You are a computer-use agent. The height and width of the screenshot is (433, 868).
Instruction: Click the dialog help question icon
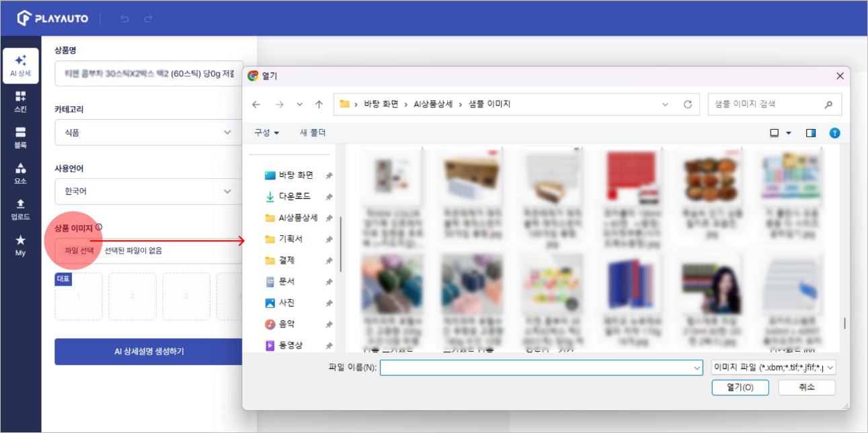tap(834, 133)
